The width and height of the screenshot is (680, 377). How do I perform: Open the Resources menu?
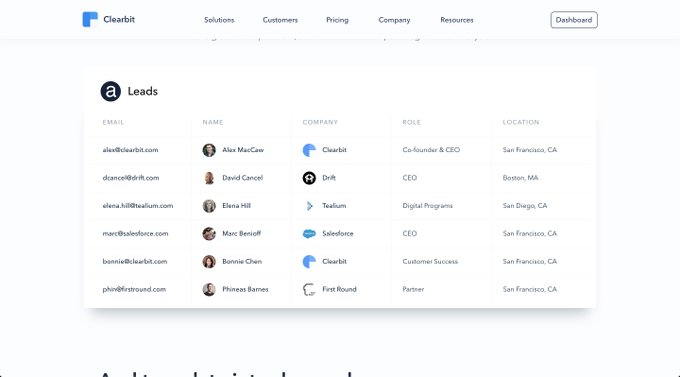pos(457,20)
